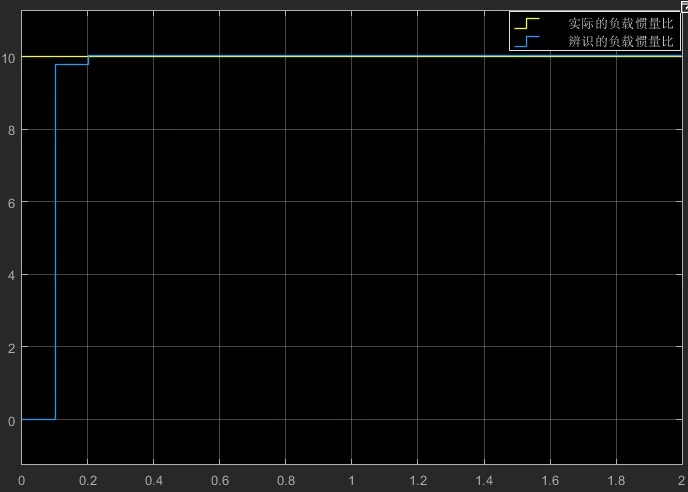Click the x-axis tick label 1

coord(351,481)
